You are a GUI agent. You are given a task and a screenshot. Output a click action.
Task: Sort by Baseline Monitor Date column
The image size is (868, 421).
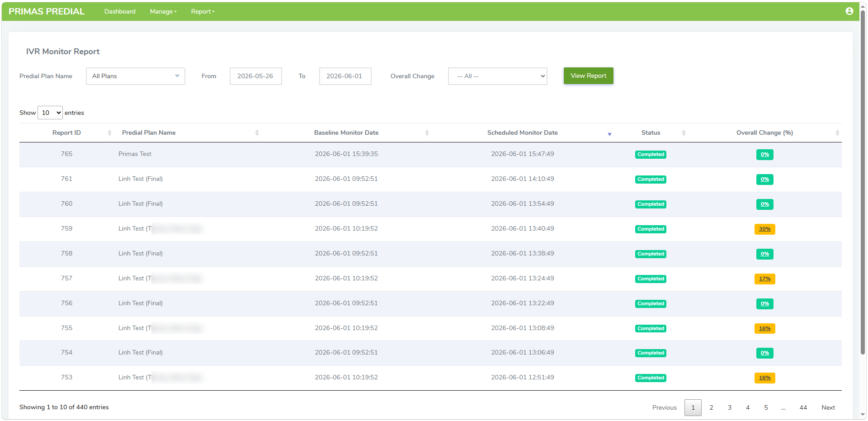point(346,132)
